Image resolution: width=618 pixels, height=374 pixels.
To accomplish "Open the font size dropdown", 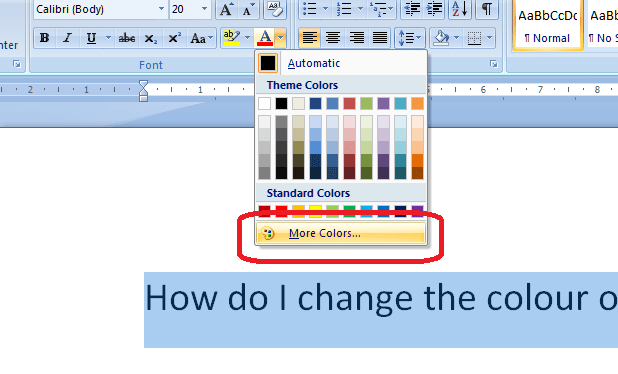I will tap(204, 9).
